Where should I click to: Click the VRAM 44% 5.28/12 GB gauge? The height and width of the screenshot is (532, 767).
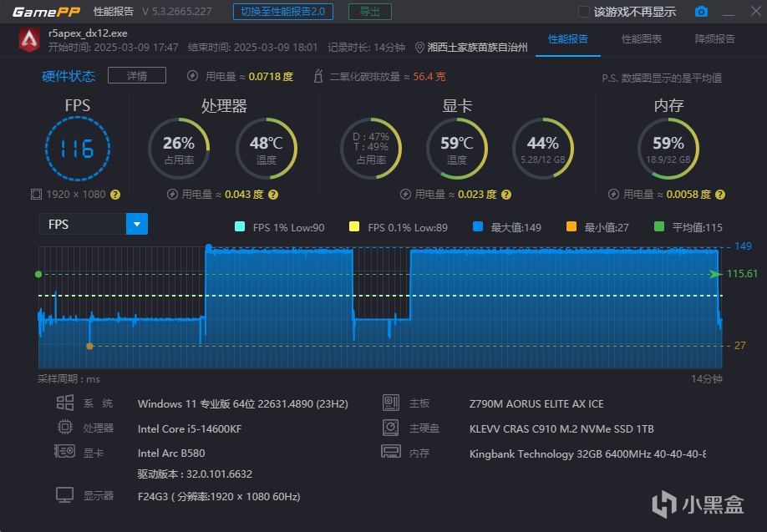(543, 149)
